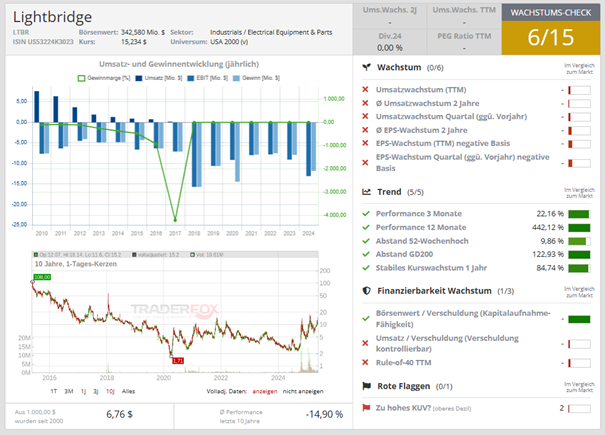
Task: Click the PEG Ratio TTM label
Action: pyautogui.click(x=464, y=36)
